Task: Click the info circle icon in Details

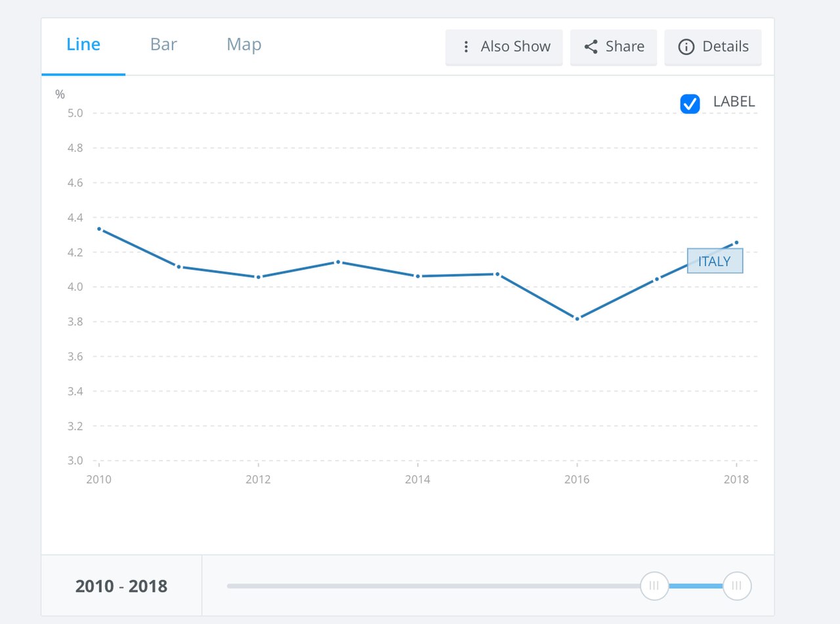Action: (686, 47)
